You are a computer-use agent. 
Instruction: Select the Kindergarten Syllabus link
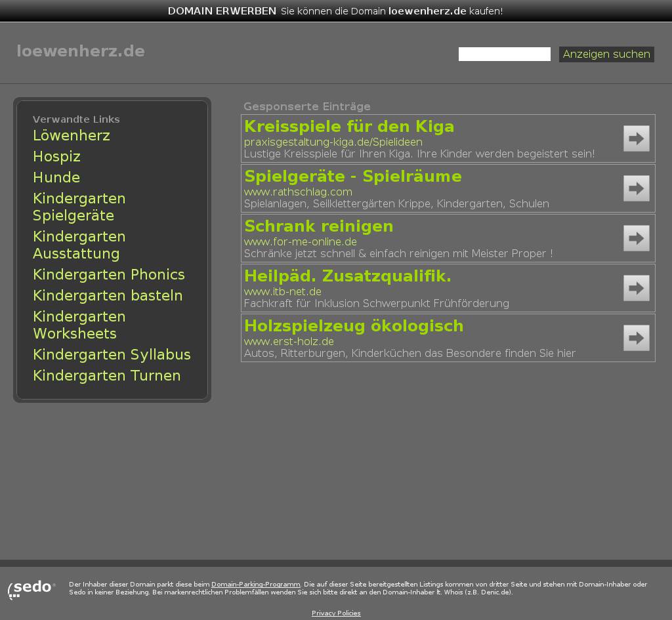tap(112, 355)
